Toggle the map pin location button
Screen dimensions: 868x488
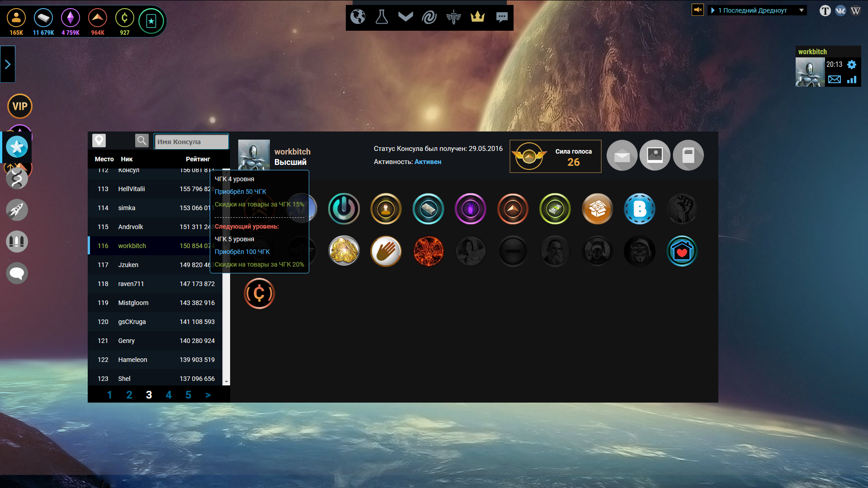click(x=99, y=141)
